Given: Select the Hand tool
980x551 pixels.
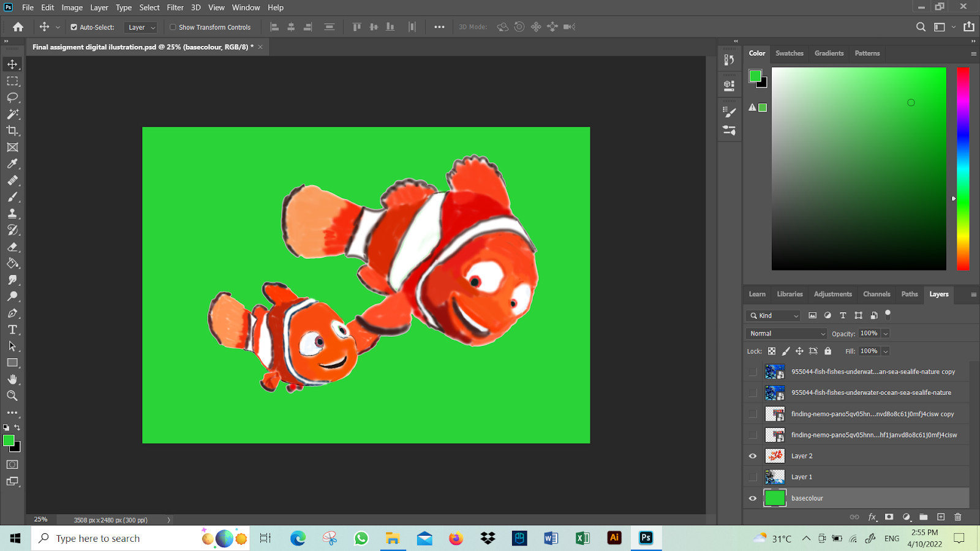Looking at the screenshot, I should (12, 379).
